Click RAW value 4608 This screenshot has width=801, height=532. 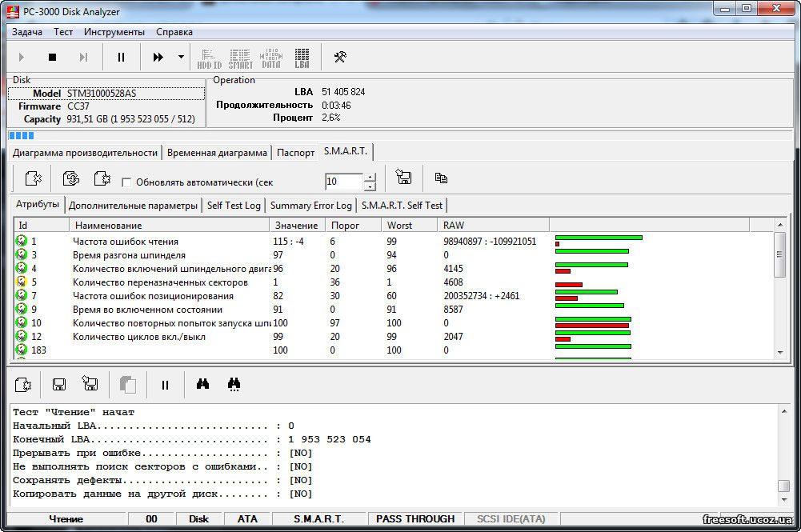[x=453, y=282]
